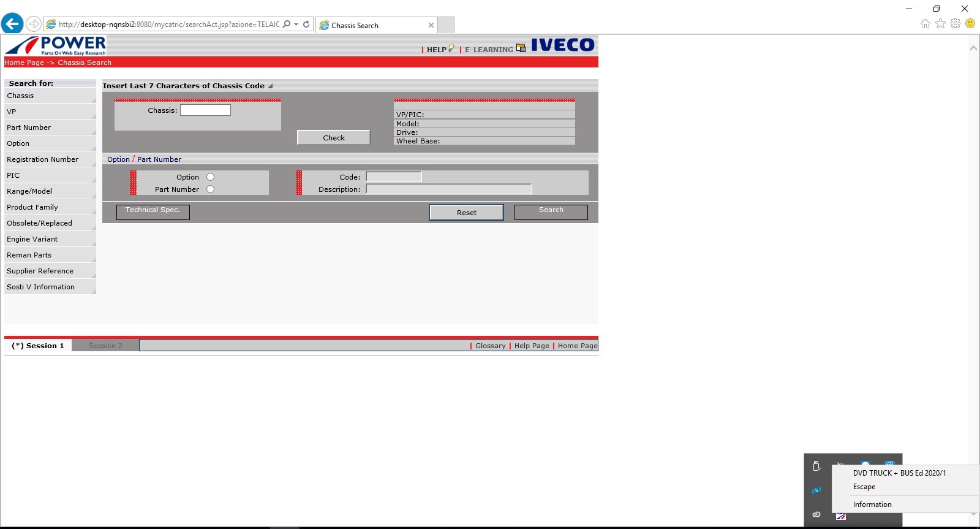Click the Check button
980x529 pixels.
(334, 138)
